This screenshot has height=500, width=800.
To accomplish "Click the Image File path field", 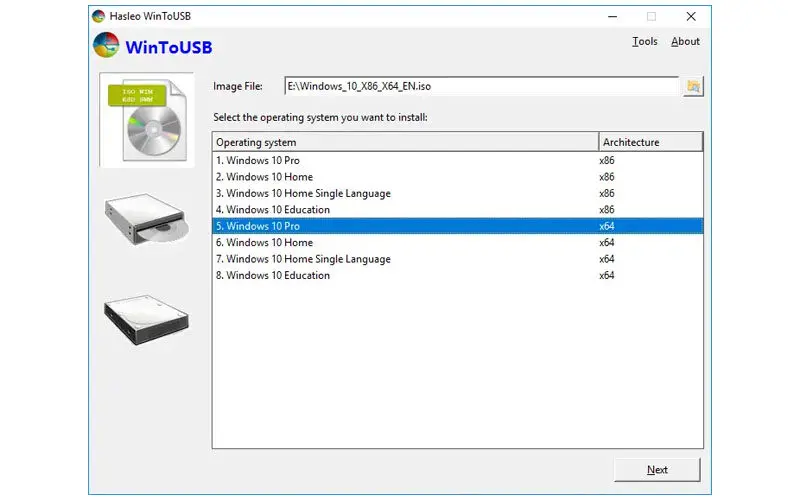I will click(x=482, y=86).
